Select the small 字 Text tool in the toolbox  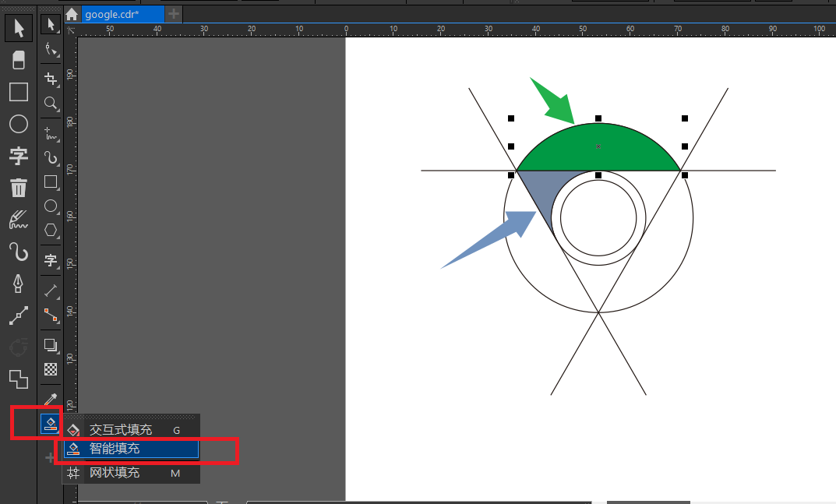click(x=51, y=260)
